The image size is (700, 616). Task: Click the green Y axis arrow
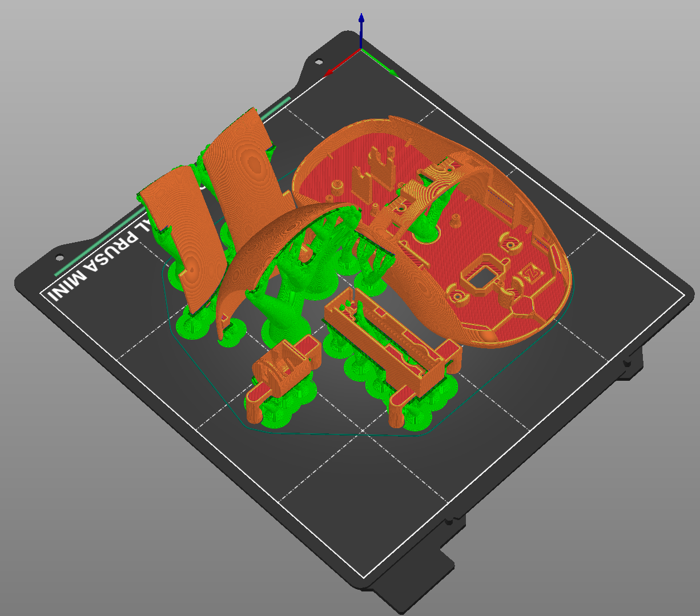tap(381, 62)
